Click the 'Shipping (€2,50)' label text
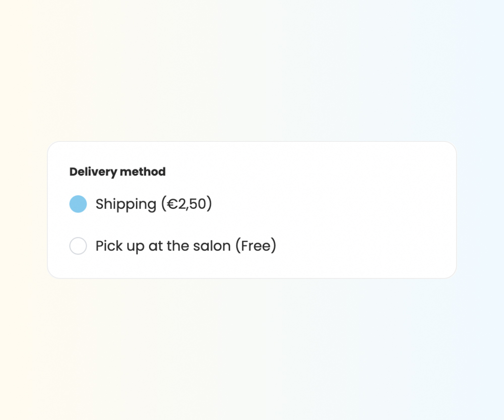Screen dimensions: 504x420 click(154, 204)
